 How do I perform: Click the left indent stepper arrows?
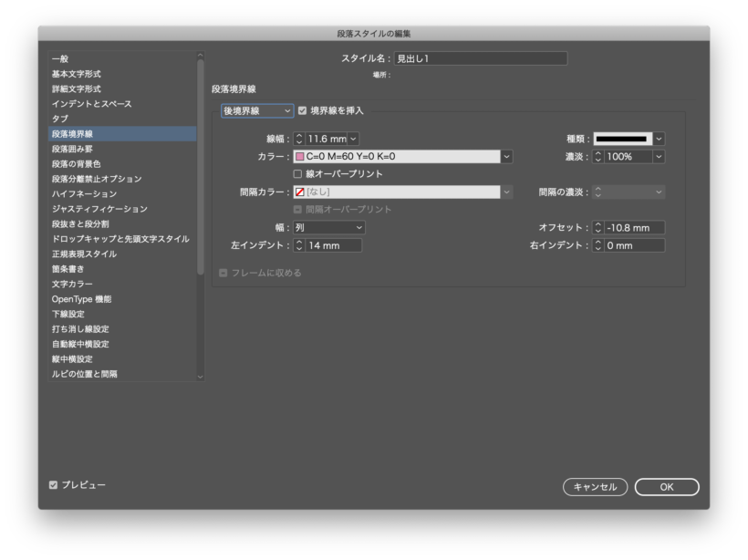(x=298, y=245)
